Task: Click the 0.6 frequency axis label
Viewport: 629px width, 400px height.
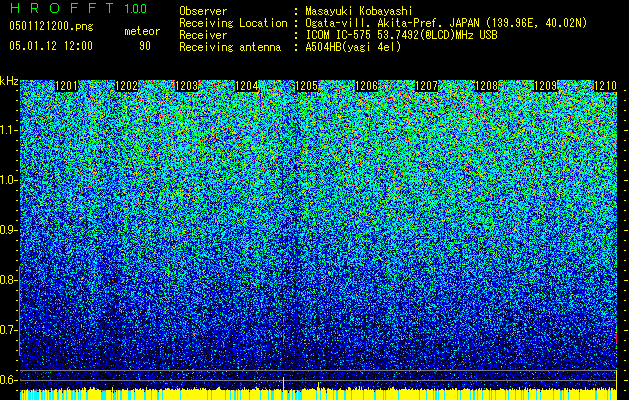Action: [9, 380]
